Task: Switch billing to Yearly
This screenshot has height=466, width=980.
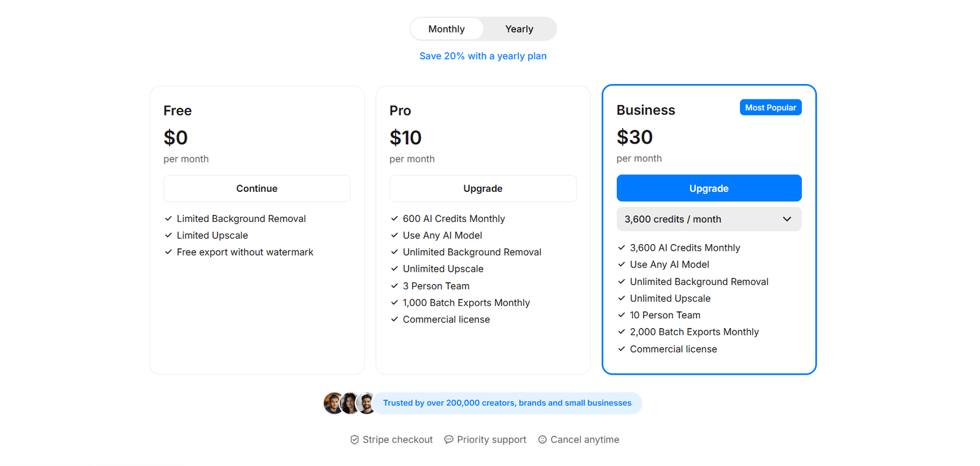Action: tap(519, 29)
